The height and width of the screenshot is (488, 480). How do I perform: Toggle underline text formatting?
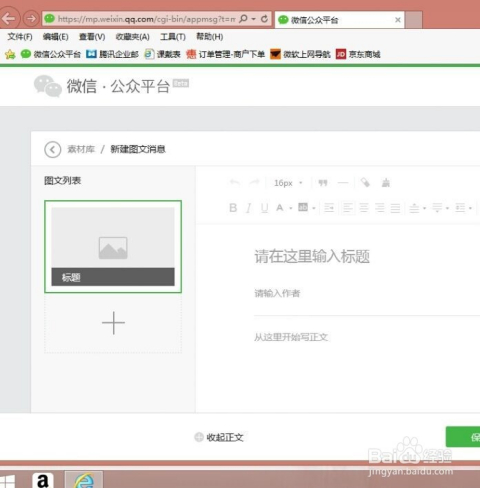click(x=265, y=208)
